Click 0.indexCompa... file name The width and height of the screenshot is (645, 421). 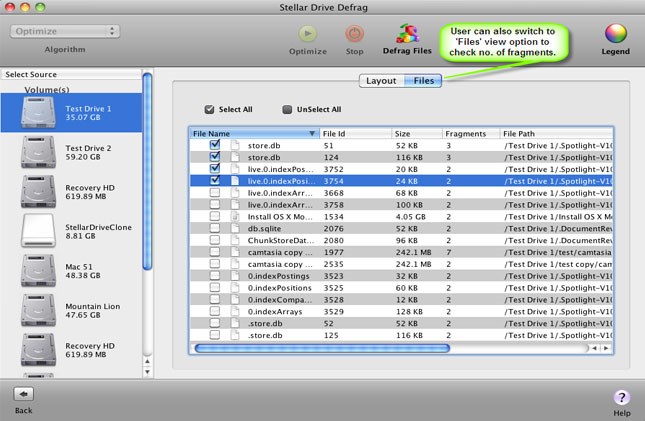point(279,300)
